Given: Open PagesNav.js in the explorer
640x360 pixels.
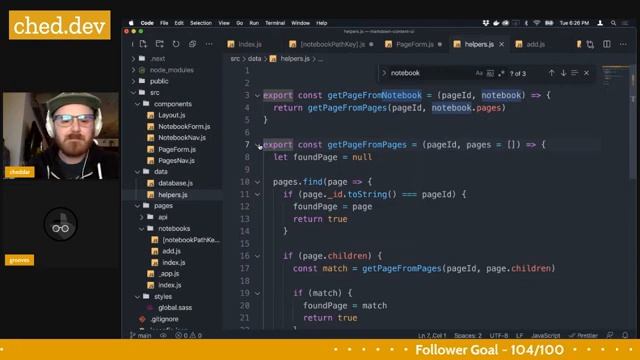Looking at the screenshot, I should [x=176, y=160].
